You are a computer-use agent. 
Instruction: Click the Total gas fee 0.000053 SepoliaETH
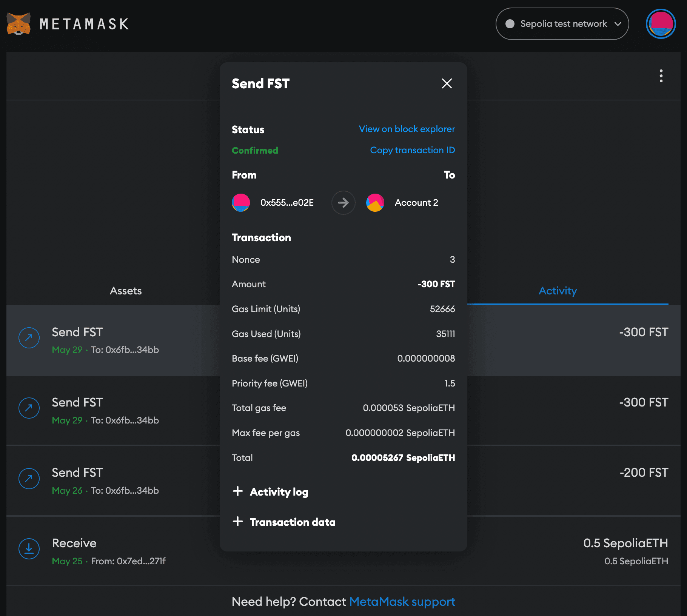coord(409,408)
